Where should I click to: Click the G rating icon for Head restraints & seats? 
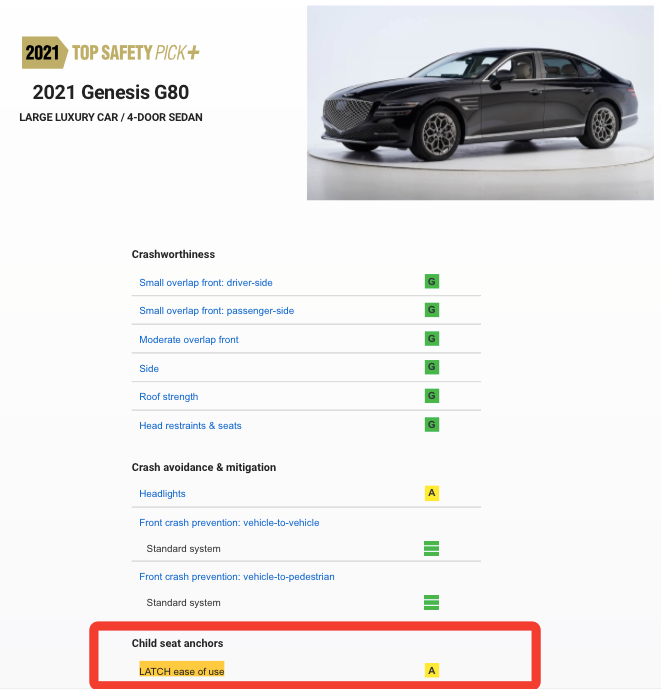[432, 425]
